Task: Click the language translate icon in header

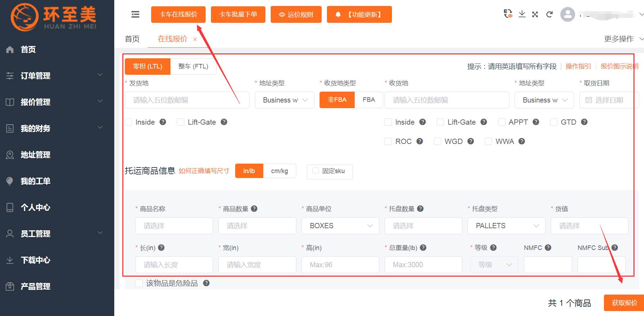Action: (508, 14)
